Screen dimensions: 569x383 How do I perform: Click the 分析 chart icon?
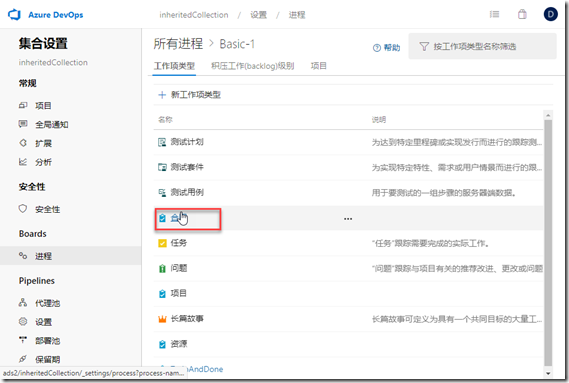(x=23, y=162)
